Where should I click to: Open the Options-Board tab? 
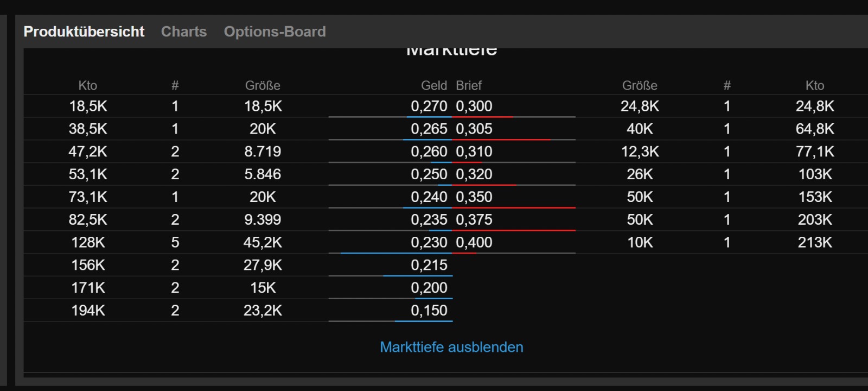(x=275, y=31)
